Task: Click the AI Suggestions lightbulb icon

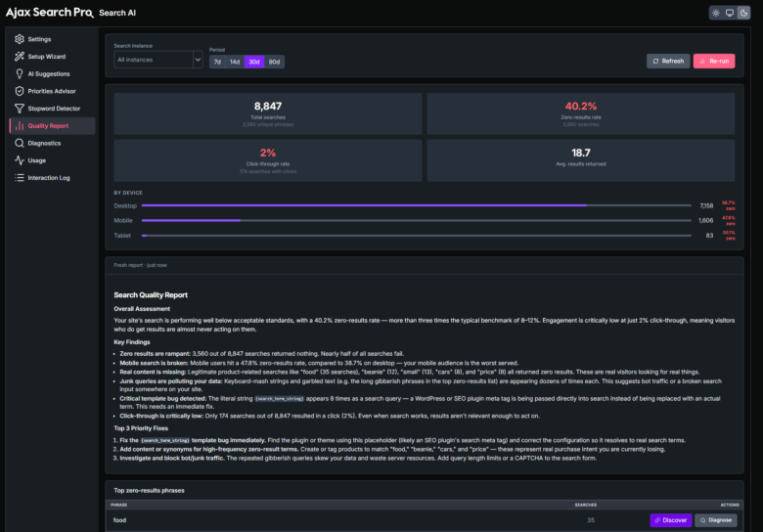Action: [19, 74]
